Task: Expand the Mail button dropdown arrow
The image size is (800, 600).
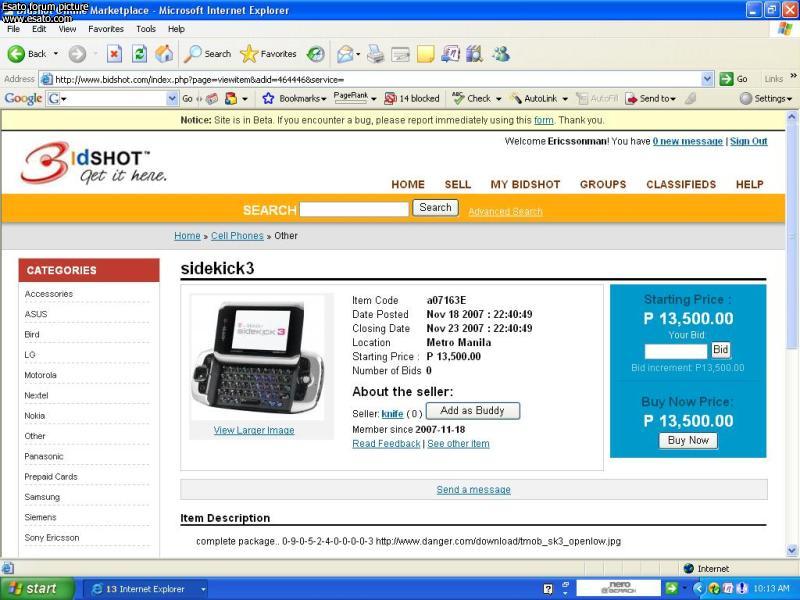Action: (358, 54)
